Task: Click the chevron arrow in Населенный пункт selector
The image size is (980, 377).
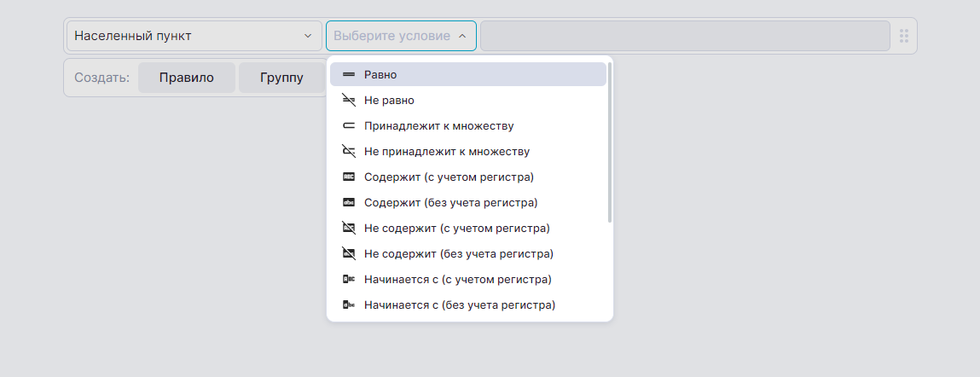Action: coord(308,37)
